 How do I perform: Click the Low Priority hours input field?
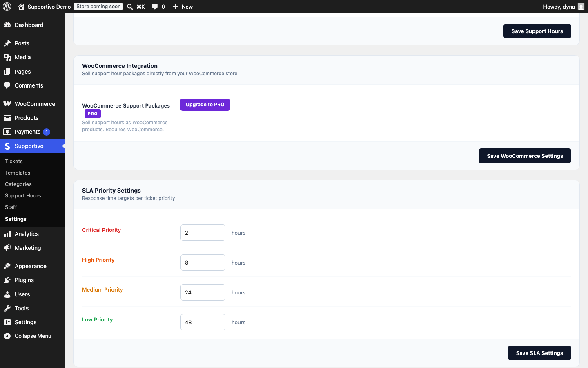tap(203, 322)
